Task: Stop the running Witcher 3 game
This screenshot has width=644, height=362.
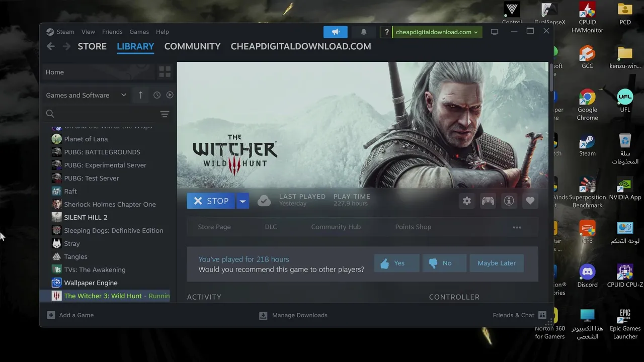Action: (x=211, y=201)
